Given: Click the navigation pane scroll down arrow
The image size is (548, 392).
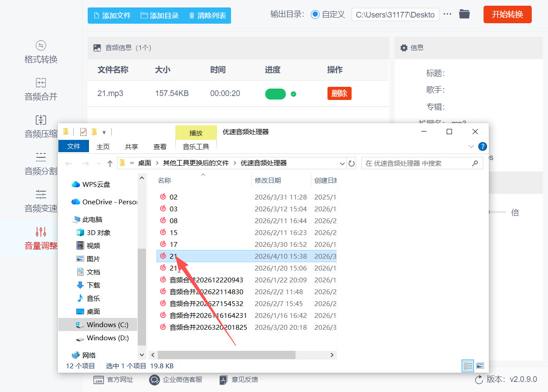Looking at the screenshot, I should 142,354.
